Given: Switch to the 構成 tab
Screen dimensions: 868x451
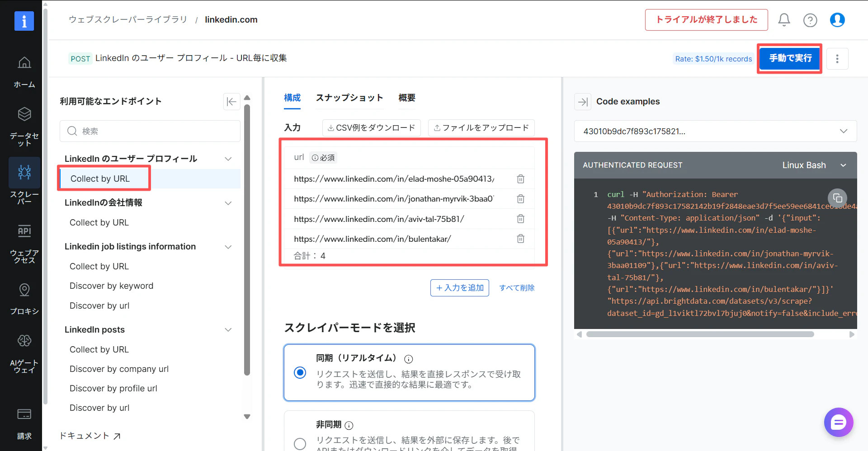Looking at the screenshot, I should click(292, 98).
